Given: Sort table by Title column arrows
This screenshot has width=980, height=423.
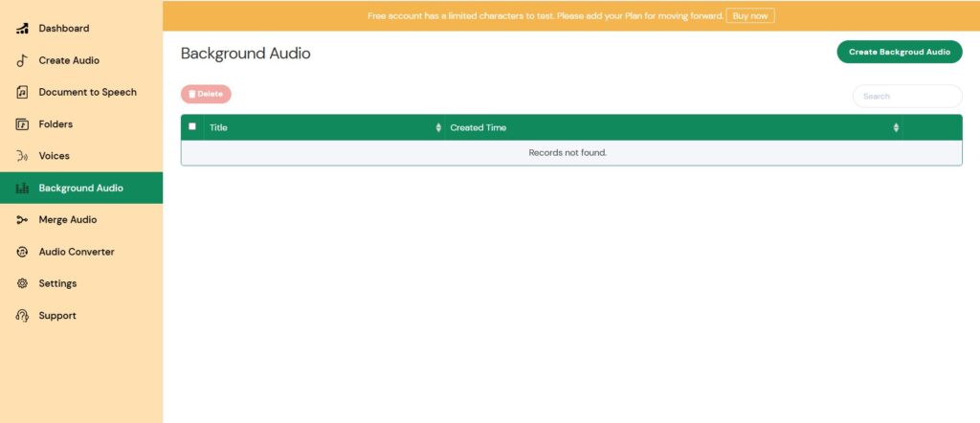Looking at the screenshot, I should point(438,127).
